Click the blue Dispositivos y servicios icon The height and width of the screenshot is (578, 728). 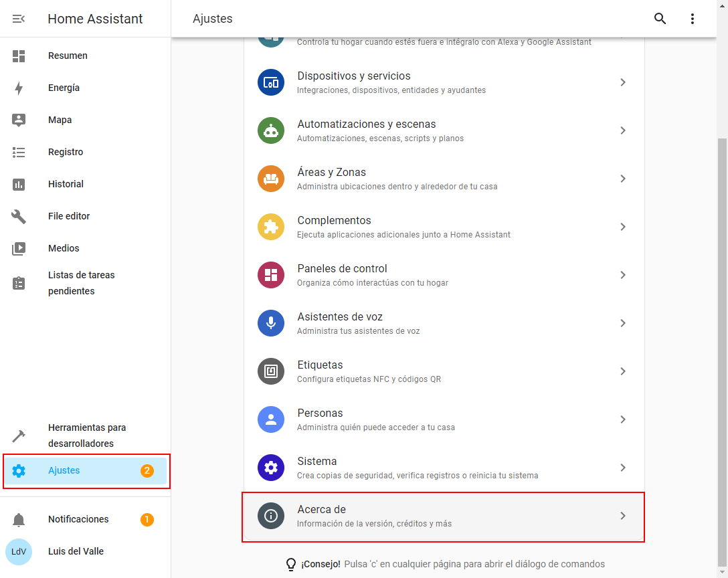pyautogui.click(x=271, y=82)
